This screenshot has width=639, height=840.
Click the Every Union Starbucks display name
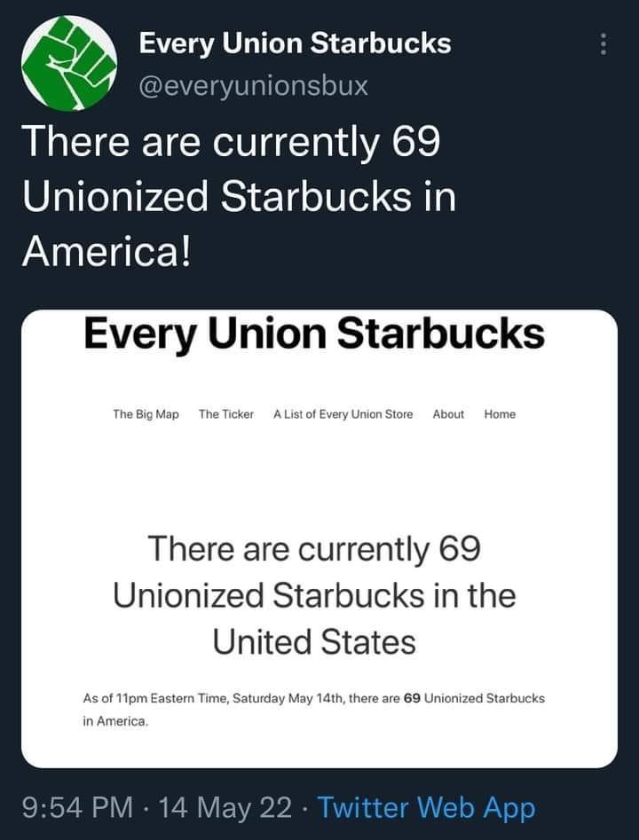pyautogui.click(x=295, y=43)
